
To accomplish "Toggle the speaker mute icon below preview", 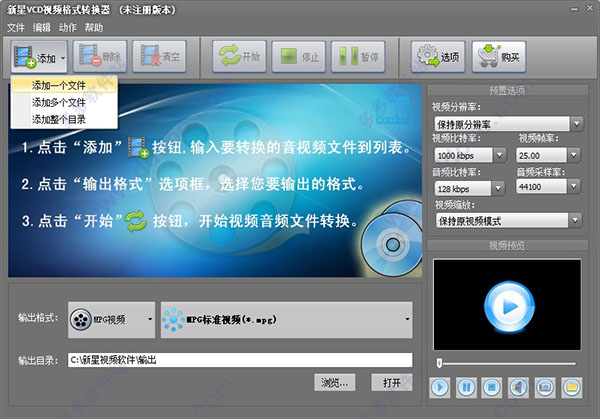I will tap(518, 388).
